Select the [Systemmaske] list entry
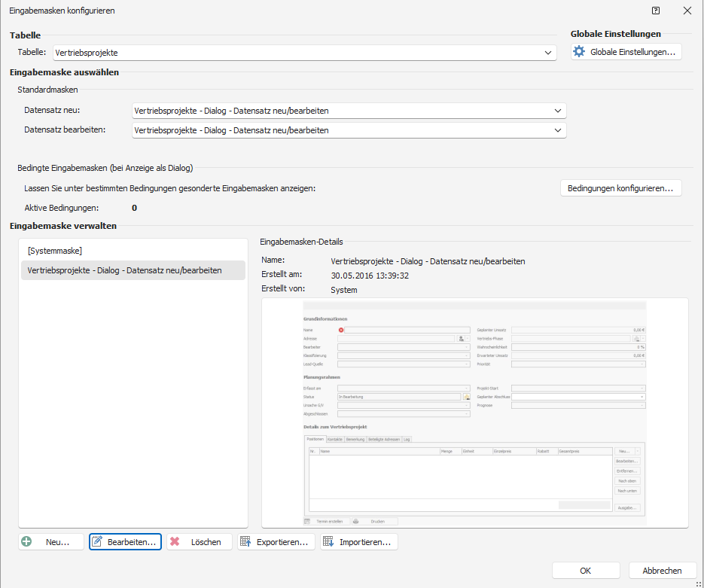The image size is (704, 588). click(x=133, y=251)
